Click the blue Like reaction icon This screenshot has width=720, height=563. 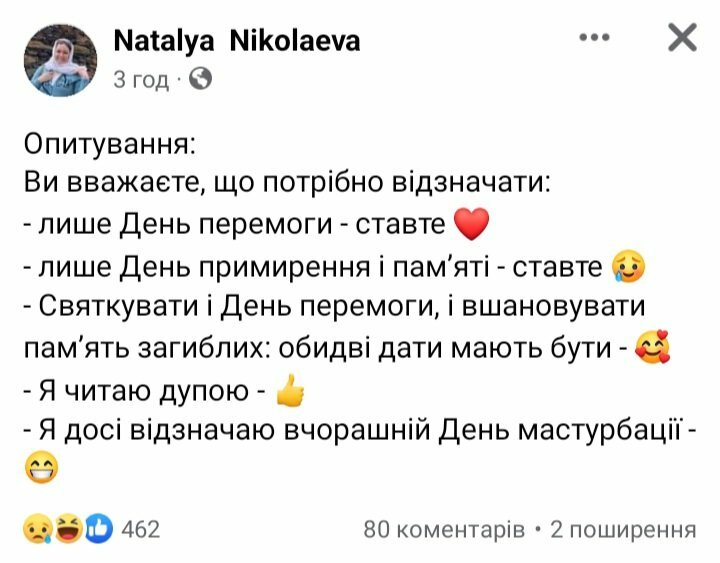(x=98, y=527)
